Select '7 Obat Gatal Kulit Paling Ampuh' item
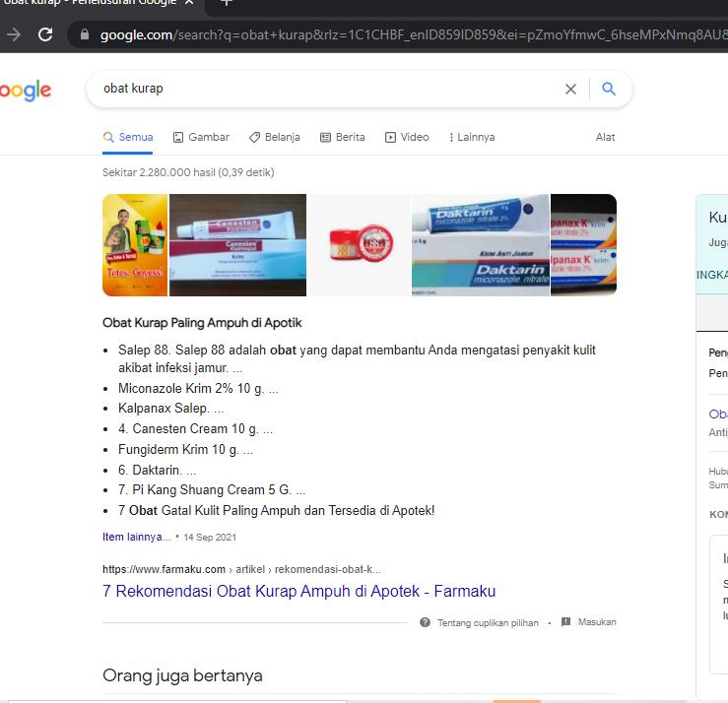Screen dimensions: 728x703 click(x=276, y=510)
